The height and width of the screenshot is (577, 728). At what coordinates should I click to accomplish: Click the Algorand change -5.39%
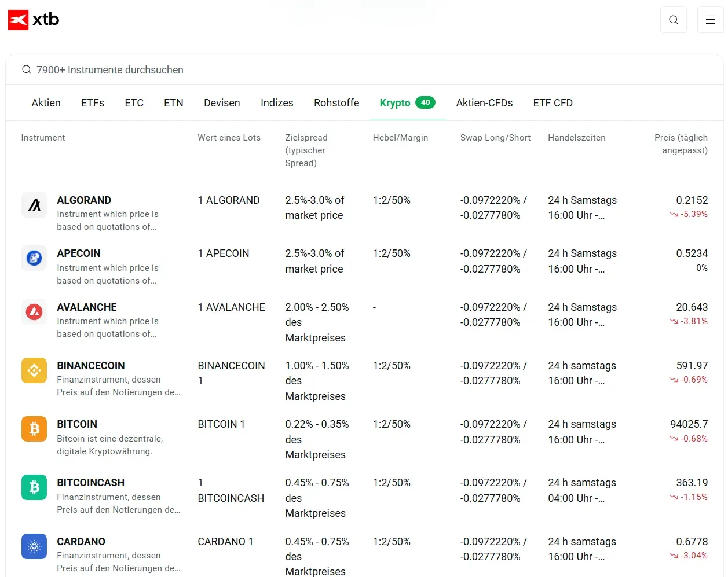point(689,214)
